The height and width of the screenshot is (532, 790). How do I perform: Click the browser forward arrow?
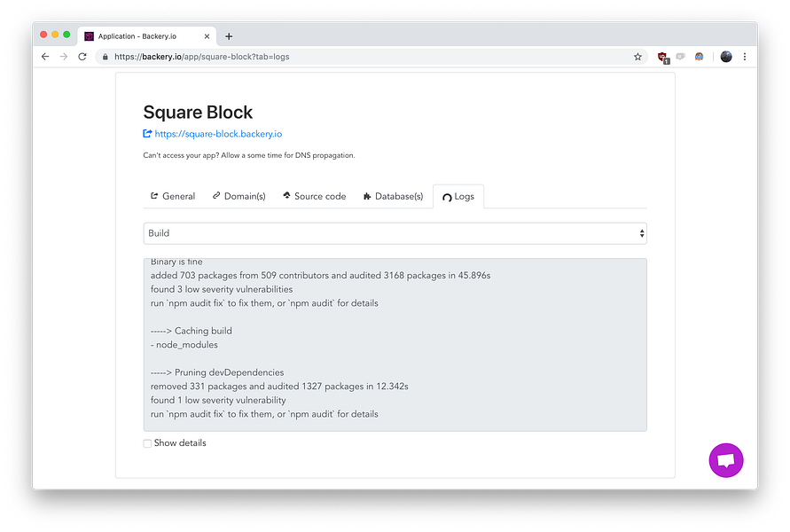pos(64,57)
